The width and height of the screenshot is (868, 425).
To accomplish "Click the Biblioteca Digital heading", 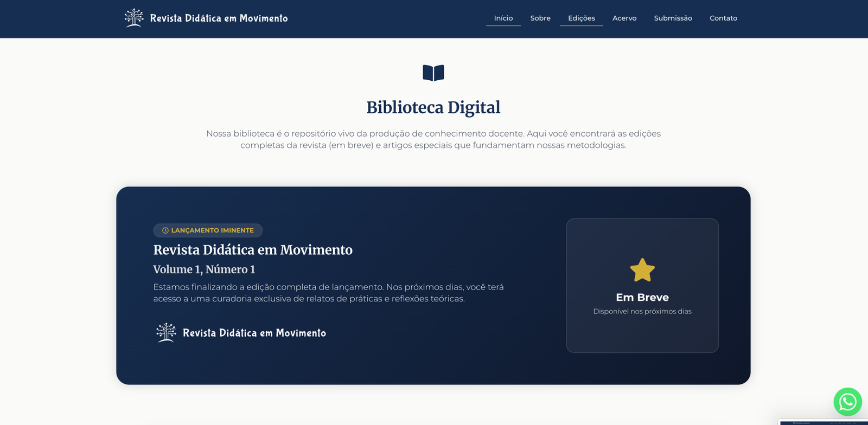I will point(433,107).
